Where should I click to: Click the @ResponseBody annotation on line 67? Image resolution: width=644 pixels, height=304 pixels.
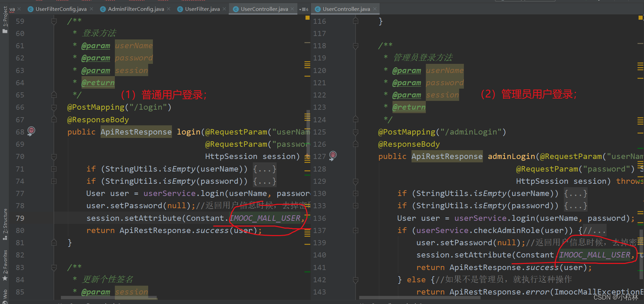pyautogui.click(x=98, y=120)
